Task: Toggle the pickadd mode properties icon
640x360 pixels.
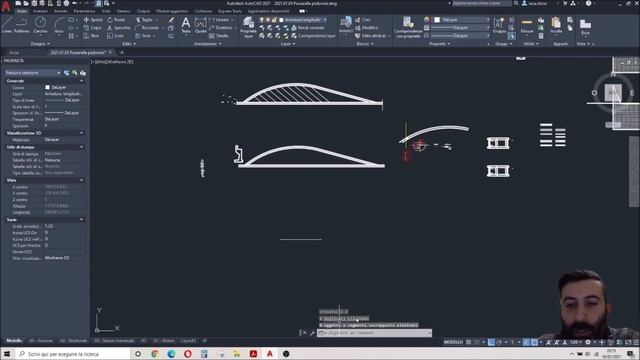Action: pos(67,73)
